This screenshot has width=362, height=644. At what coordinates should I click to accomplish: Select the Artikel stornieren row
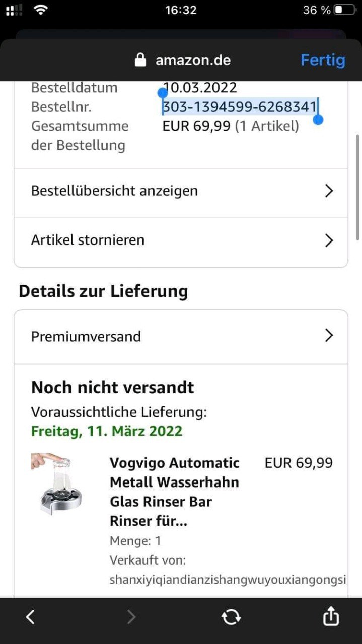[x=88, y=240]
